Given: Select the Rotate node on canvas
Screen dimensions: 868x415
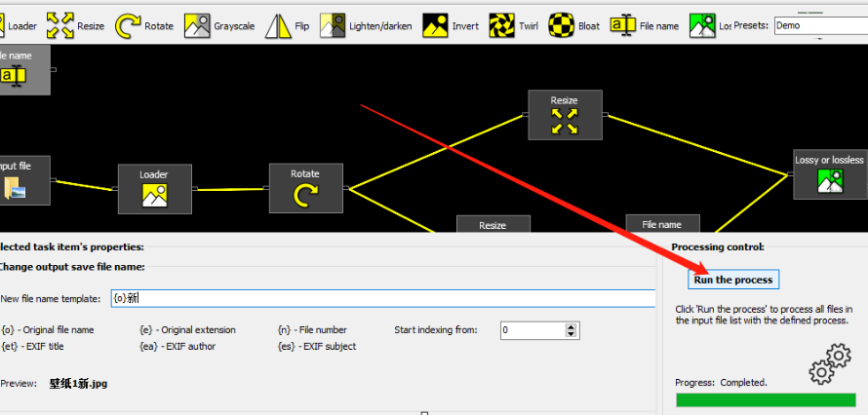Looking at the screenshot, I should pyautogui.click(x=305, y=188).
